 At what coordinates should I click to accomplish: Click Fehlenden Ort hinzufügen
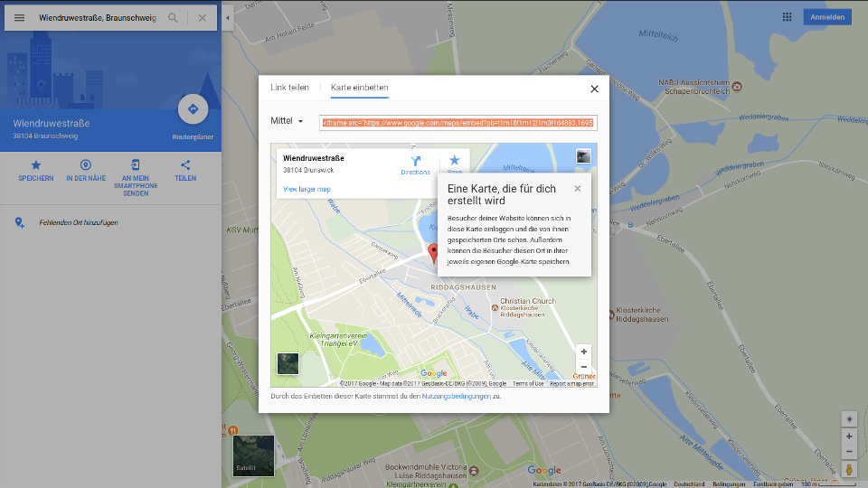pyautogui.click(x=78, y=222)
